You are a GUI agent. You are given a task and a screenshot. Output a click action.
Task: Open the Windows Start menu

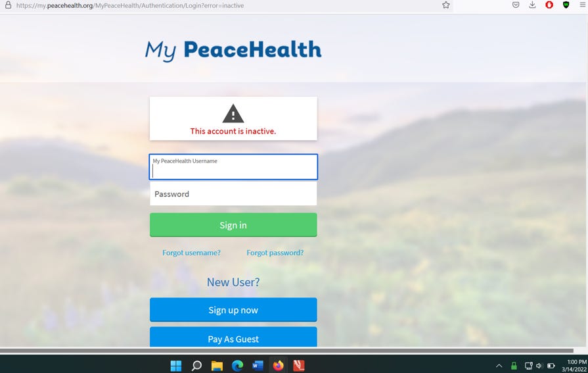tap(176, 366)
